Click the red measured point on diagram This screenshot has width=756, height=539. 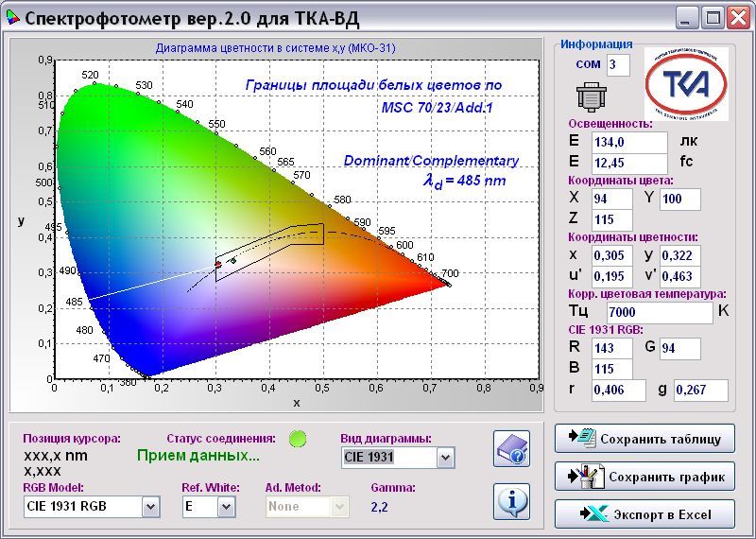(x=218, y=265)
